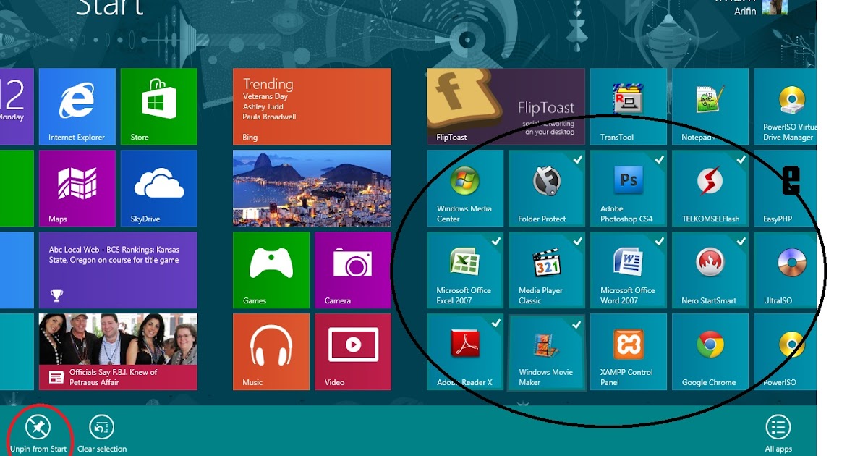Show All apps
The height and width of the screenshot is (456, 868).
click(778, 434)
